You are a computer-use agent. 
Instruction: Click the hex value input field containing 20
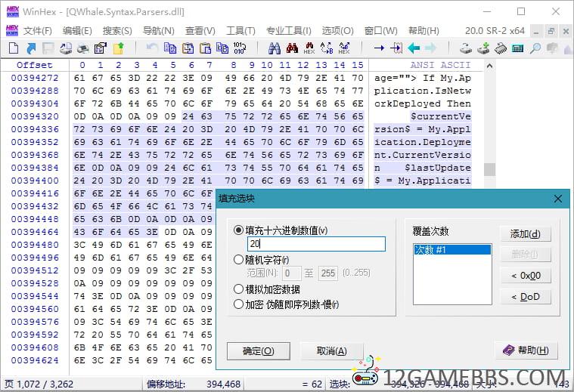316,244
